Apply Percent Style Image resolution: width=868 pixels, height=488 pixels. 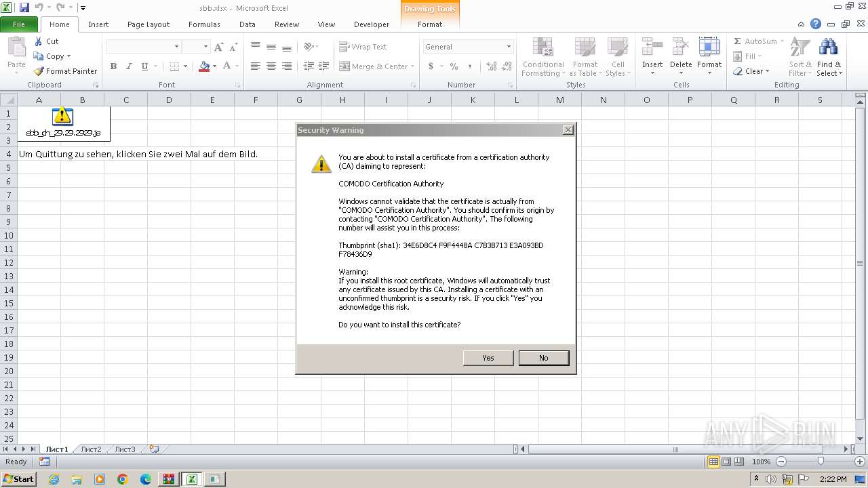tap(454, 66)
